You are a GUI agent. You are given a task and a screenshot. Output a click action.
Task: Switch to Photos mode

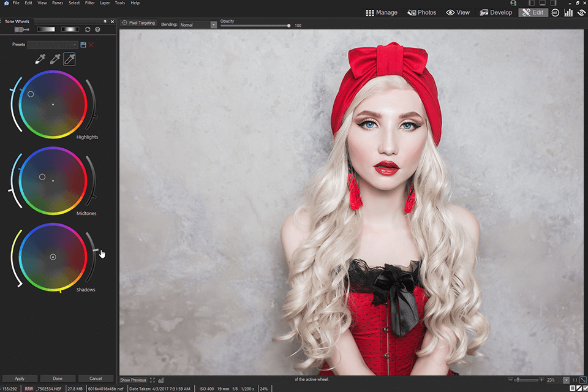point(422,12)
